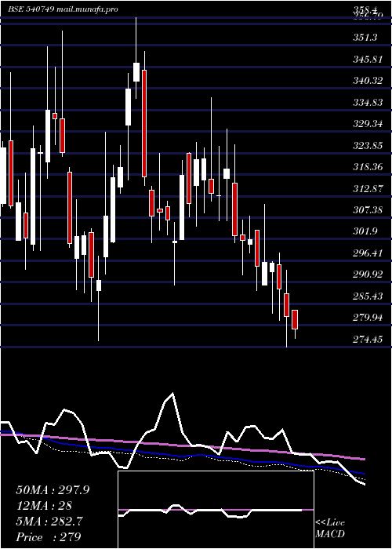Screen dimensions: 392x549
Task: Click the 'Price : 279' value
Action: 49,536
